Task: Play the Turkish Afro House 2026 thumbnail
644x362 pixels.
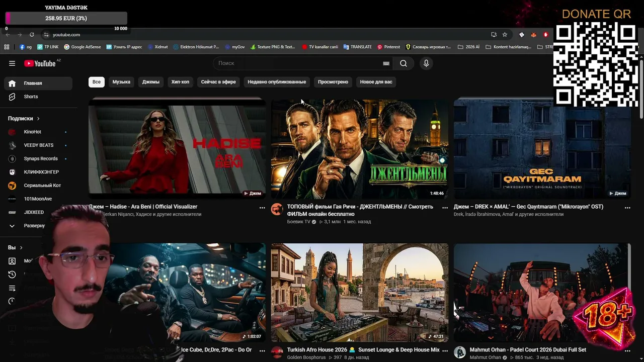Action: click(360, 293)
